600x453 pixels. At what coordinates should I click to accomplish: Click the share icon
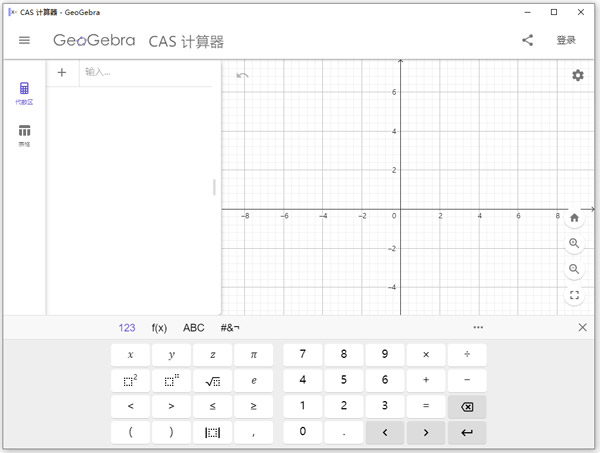click(x=527, y=41)
